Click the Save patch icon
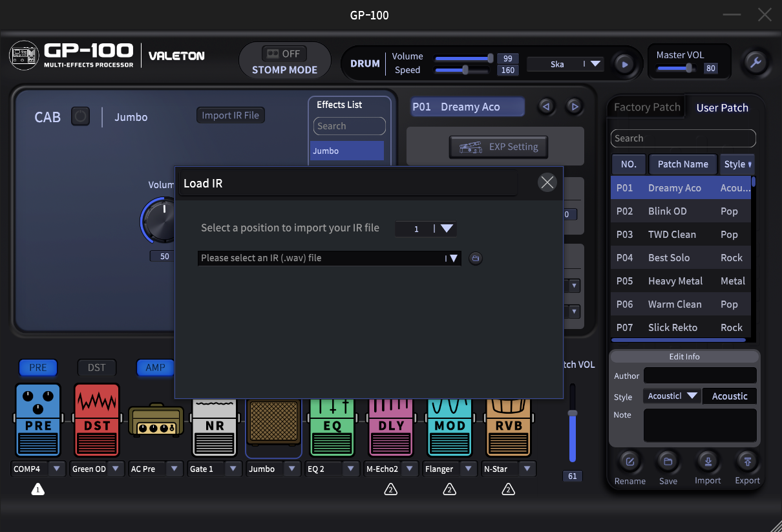 pos(668,462)
